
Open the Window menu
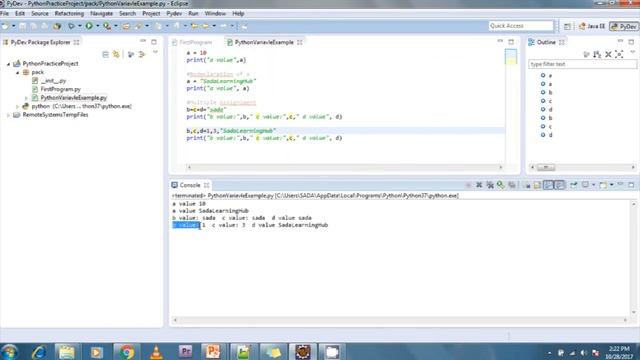[x=215, y=13]
